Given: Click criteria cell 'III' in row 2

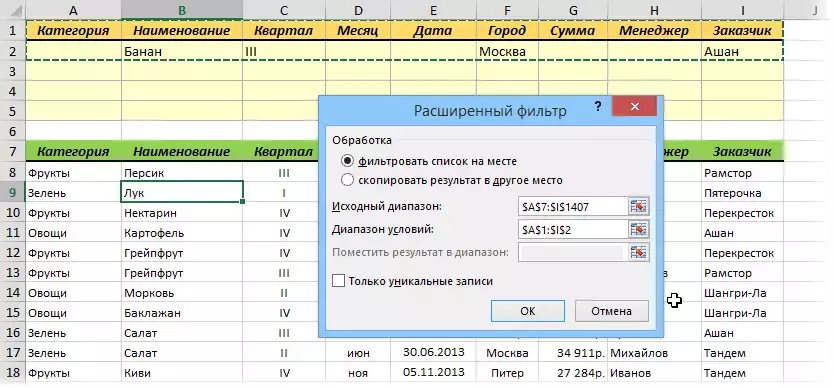Looking at the screenshot, I should pos(284,51).
